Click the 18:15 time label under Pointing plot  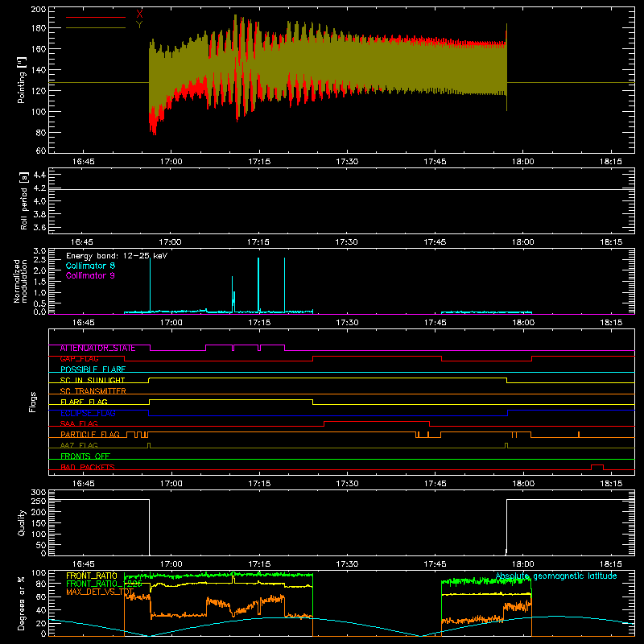611,162
